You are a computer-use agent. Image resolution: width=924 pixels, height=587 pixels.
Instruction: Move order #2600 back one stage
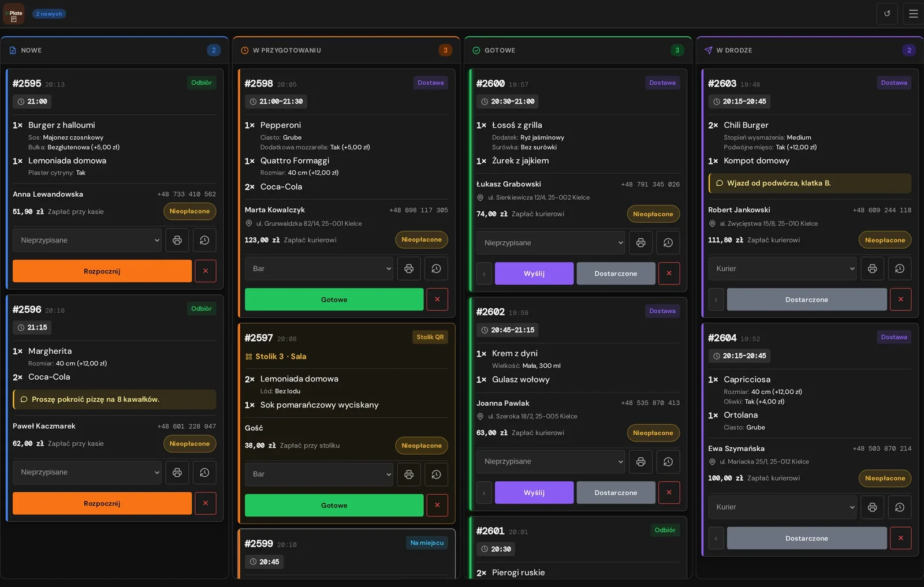(x=484, y=274)
